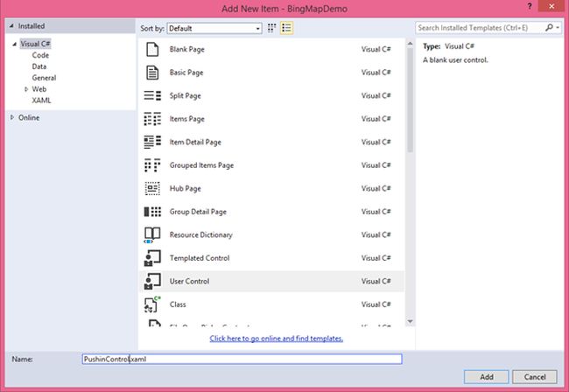Close the Add New Item dialog
Image resolution: width=569 pixels, height=392 pixels.
coord(551,6)
